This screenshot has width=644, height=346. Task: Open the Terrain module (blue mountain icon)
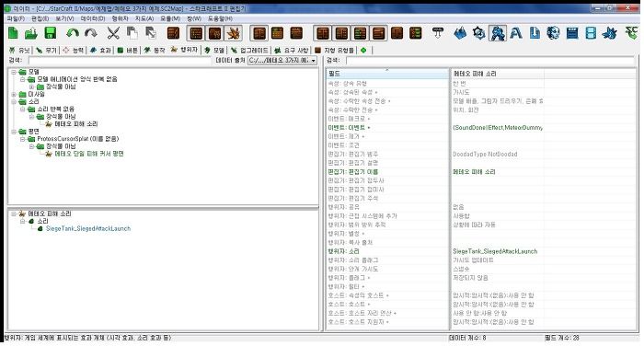coord(460,33)
